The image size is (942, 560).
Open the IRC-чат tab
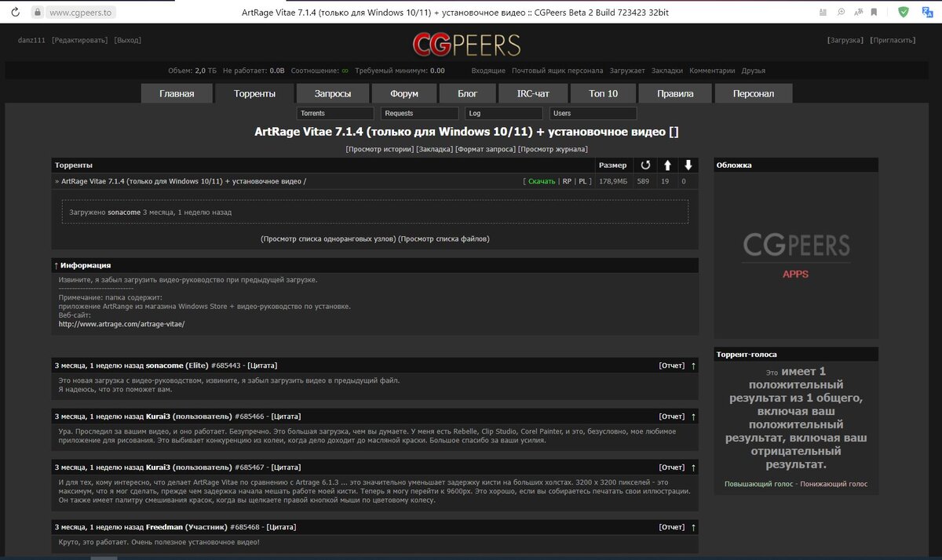(533, 93)
